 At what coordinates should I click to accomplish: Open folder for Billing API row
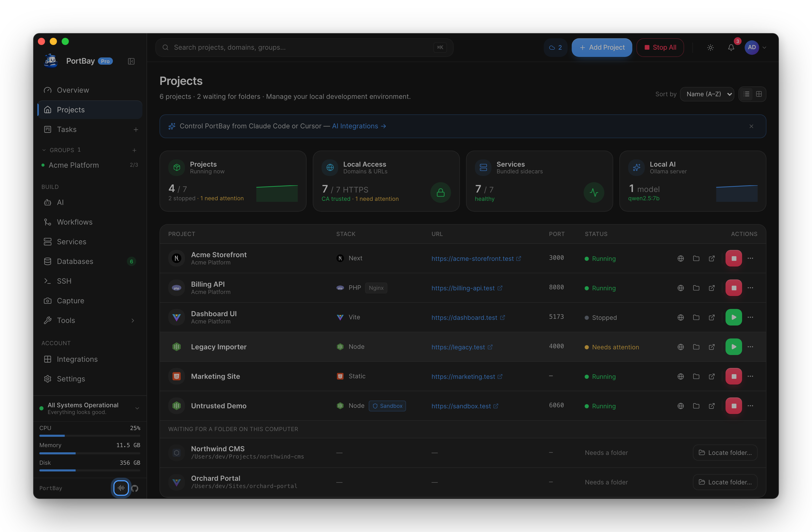(696, 288)
